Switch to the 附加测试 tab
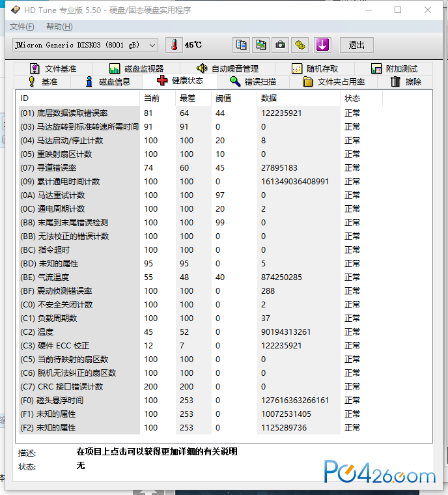 point(394,68)
